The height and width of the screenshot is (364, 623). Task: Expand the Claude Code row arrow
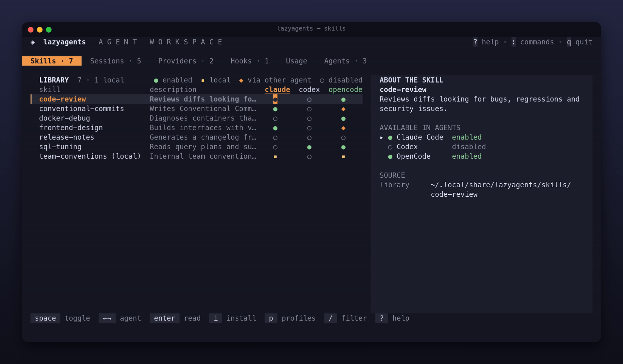pos(382,138)
